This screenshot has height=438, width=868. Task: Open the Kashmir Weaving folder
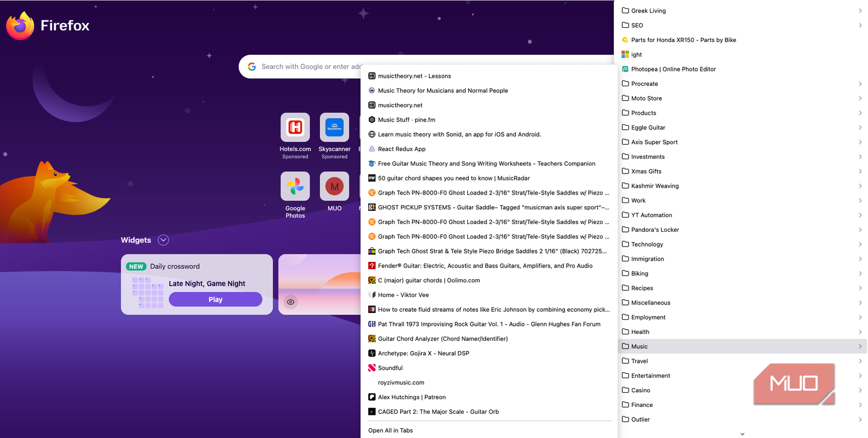pos(742,186)
